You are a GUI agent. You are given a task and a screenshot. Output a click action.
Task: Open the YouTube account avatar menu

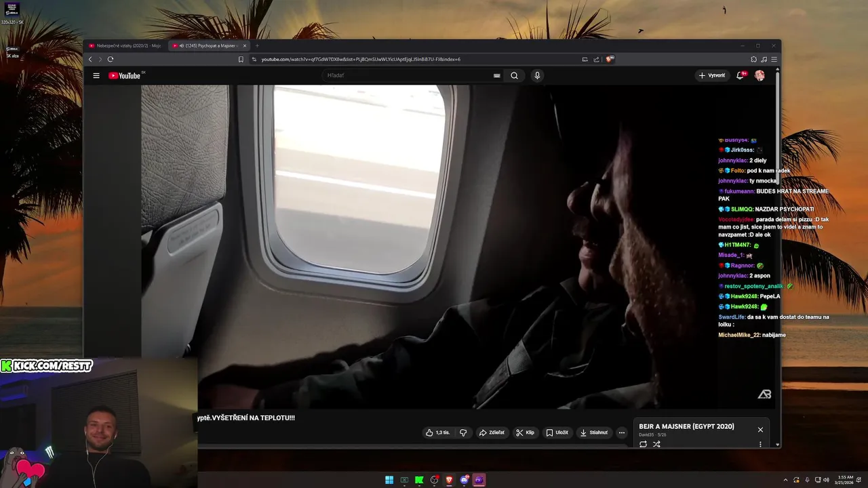click(759, 75)
